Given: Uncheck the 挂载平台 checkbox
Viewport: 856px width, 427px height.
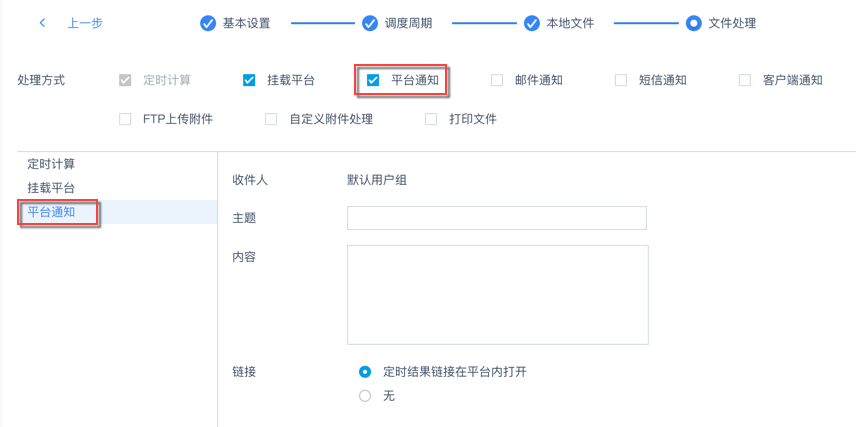Looking at the screenshot, I should click(x=249, y=80).
